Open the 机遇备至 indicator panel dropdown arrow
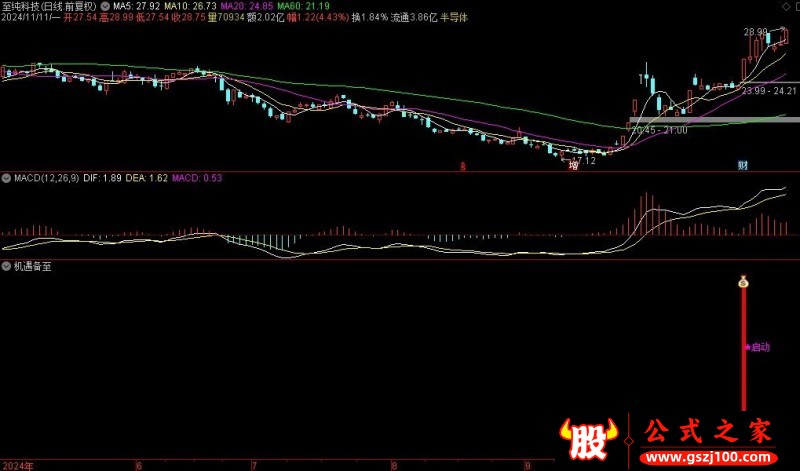800x471 pixels. [x=7, y=266]
